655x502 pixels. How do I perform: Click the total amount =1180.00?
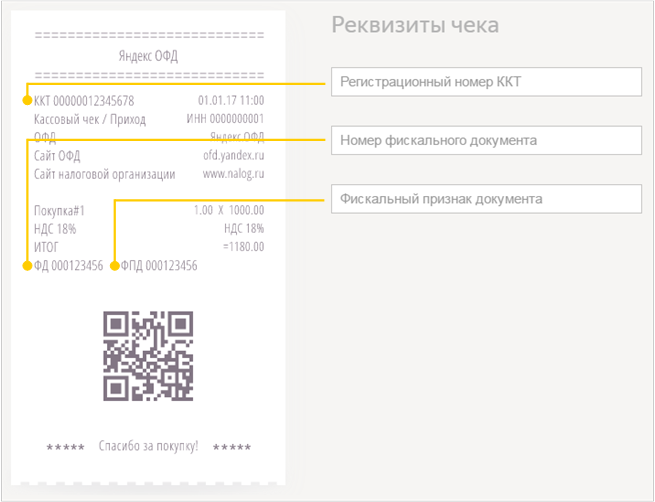(243, 247)
